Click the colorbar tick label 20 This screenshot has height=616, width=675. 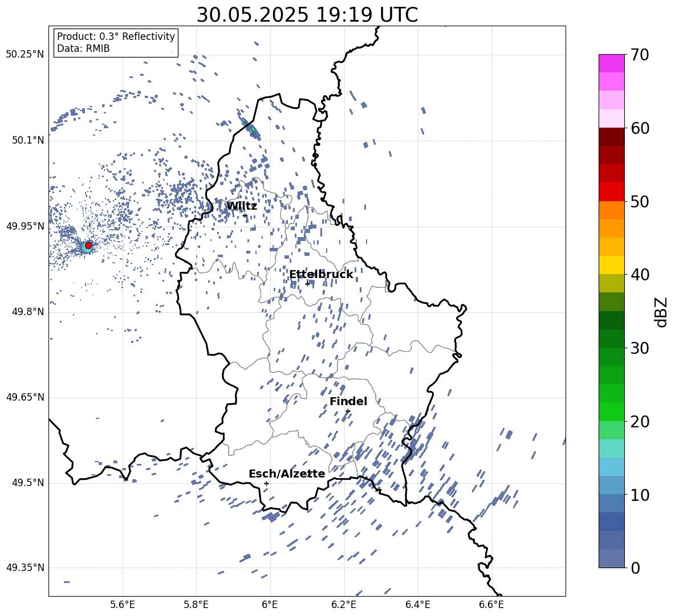tap(640, 422)
